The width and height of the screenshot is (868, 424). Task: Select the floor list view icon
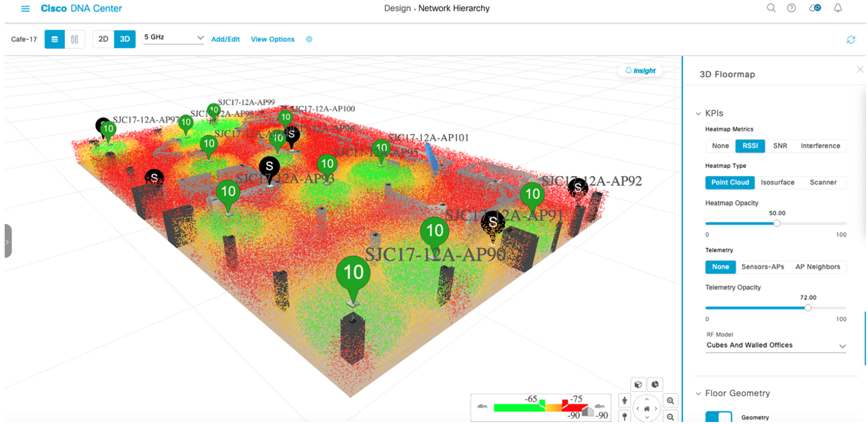pos(54,39)
